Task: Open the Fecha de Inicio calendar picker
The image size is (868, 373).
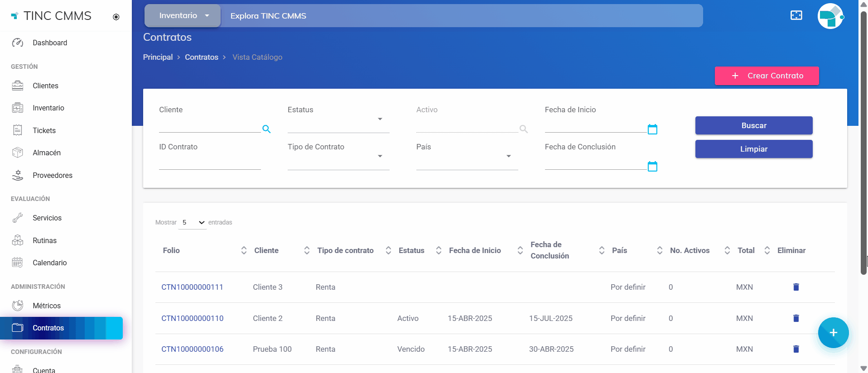Action: click(652, 129)
